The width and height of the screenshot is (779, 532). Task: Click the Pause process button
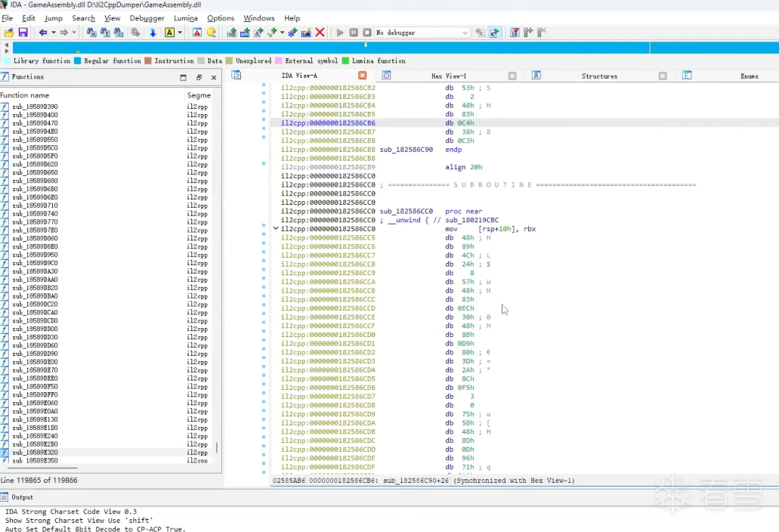click(x=353, y=32)
